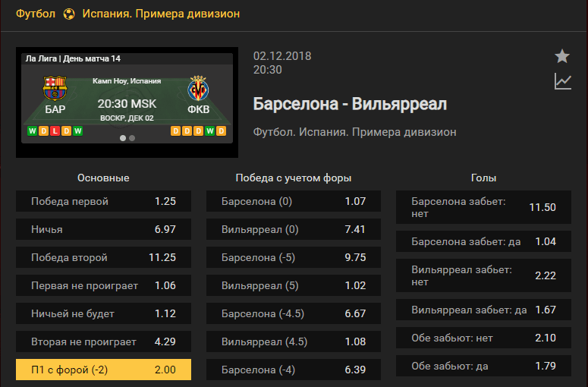The height and width of the screenshot is (387, 588).
Task: Click the ФКВ team abbreviation
Action: click(198, 109)
